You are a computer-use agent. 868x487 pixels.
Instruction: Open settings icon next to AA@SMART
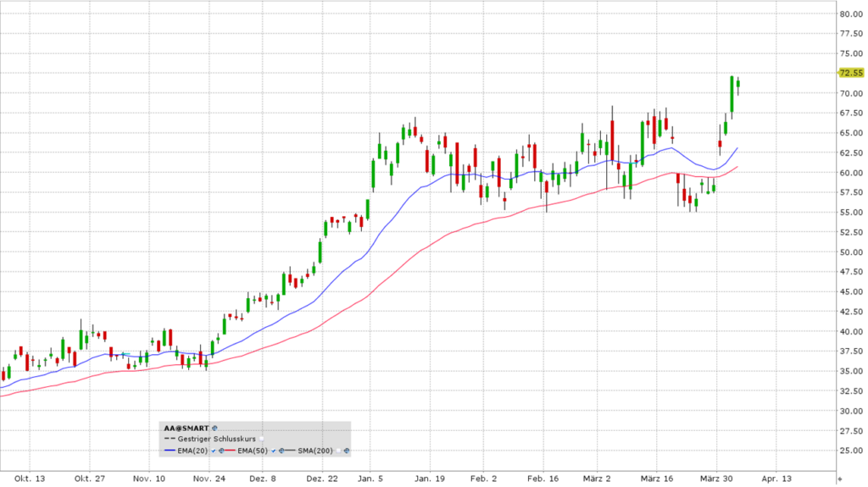pos(215,428)
